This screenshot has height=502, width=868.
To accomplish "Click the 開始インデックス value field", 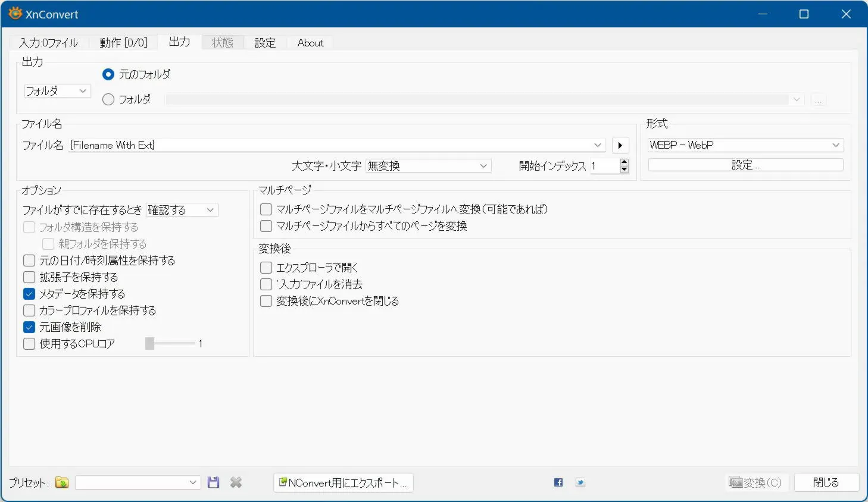I will point(604,166).
